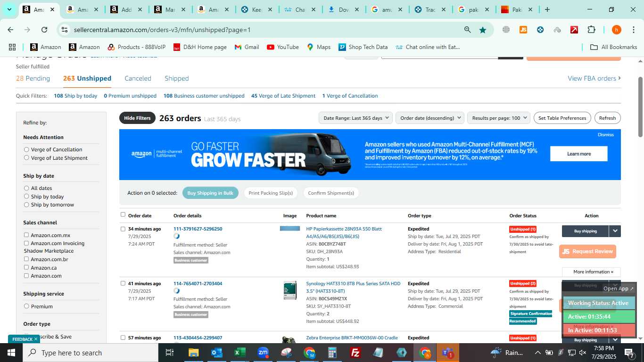Open the Extensions puzzle icon
Image resolution: width=644 pixels, height=362 pixels.
click(x=591, y=30)
